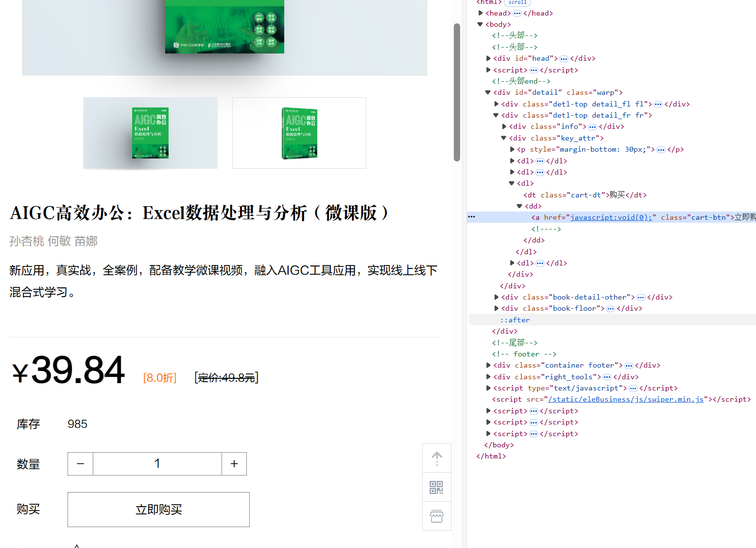The image size is (756, 548).
Task: Open the QR code side tool
Action: (x=436, y=487)
